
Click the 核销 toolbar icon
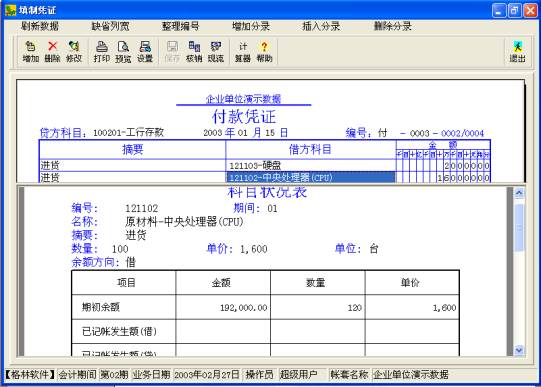[x=194, y=51]
